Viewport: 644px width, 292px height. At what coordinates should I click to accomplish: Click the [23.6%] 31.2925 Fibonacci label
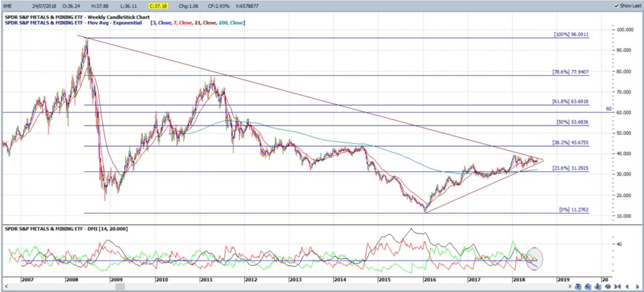571,168
